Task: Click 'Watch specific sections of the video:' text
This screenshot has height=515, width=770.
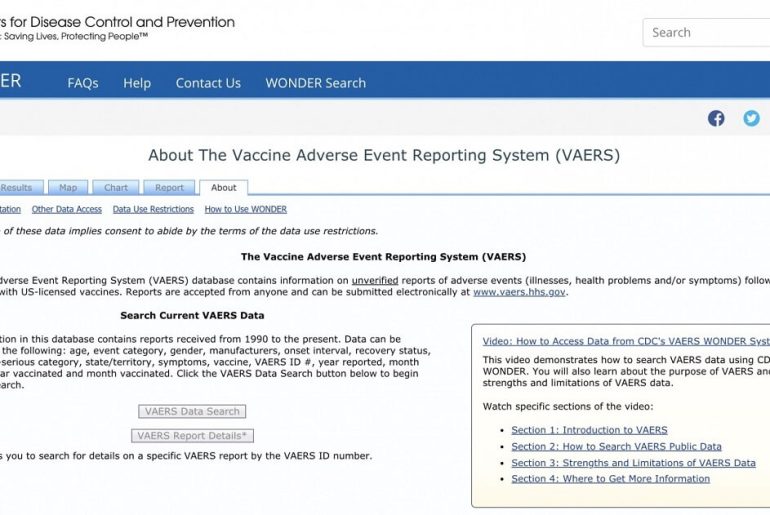Action: pyautogui.click(x=568, y=407)
